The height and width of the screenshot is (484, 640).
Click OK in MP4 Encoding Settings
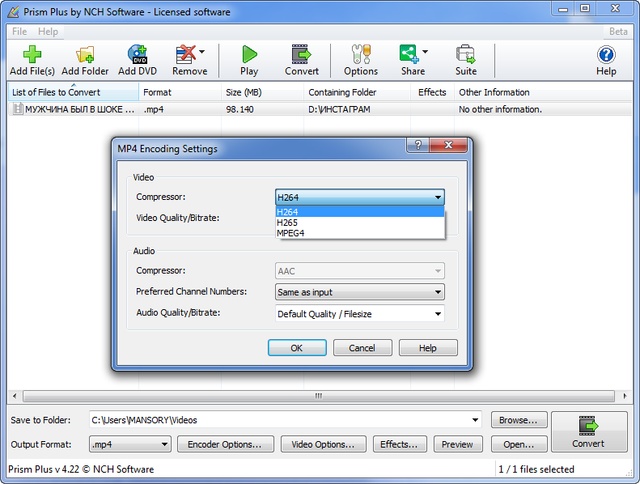[297, 348]
